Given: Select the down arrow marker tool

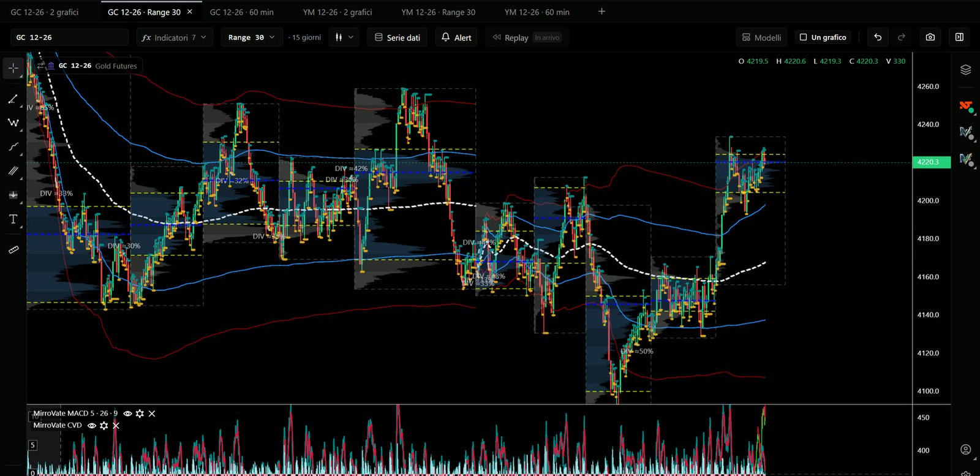Looking at the screenshot, I should coord(13,195).
